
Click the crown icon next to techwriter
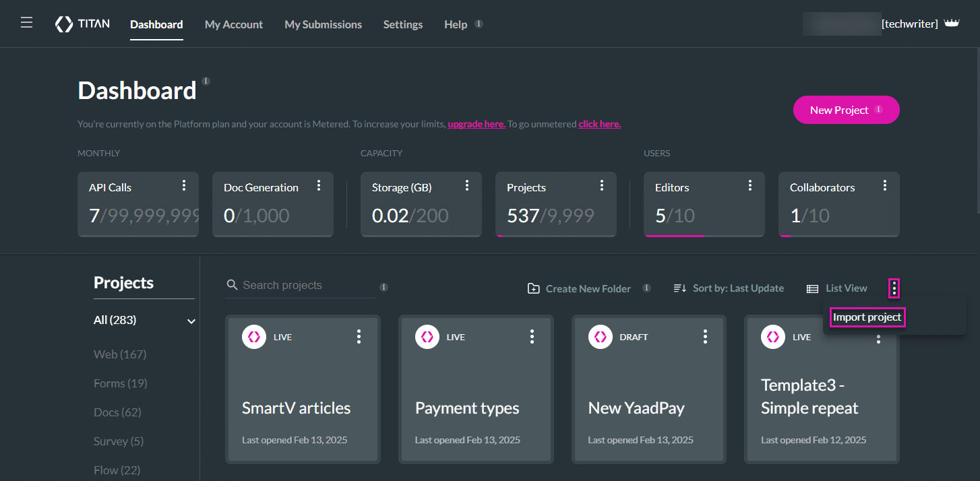coord(951,24)
